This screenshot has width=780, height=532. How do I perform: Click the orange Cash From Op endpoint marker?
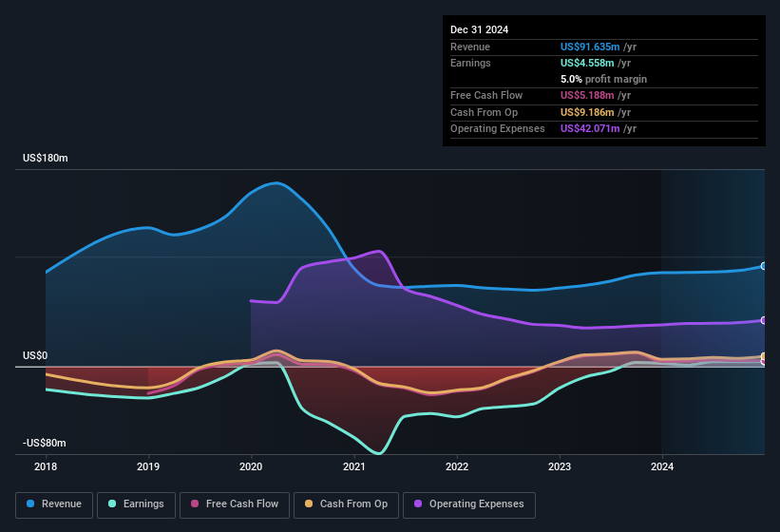coord(764,356)
